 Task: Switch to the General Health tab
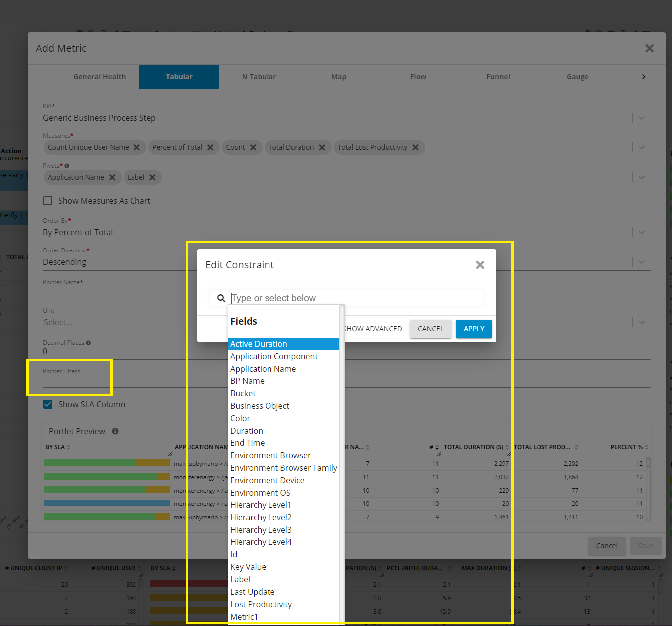100,77
